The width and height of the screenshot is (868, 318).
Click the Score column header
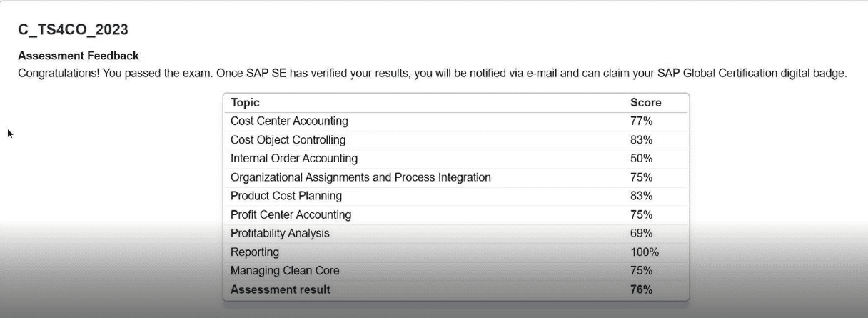pyautogui.click(x=645, y=103)
